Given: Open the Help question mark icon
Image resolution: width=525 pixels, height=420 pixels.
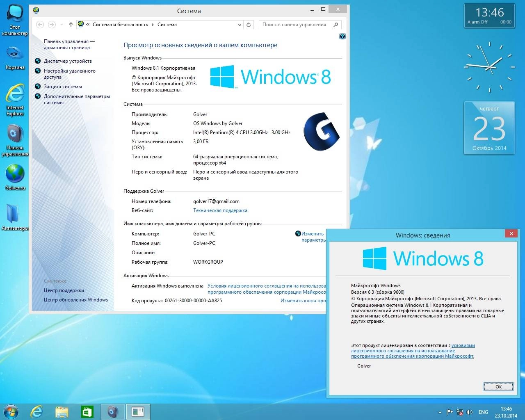Looking at the screenshot, I should tap(342, 36).
